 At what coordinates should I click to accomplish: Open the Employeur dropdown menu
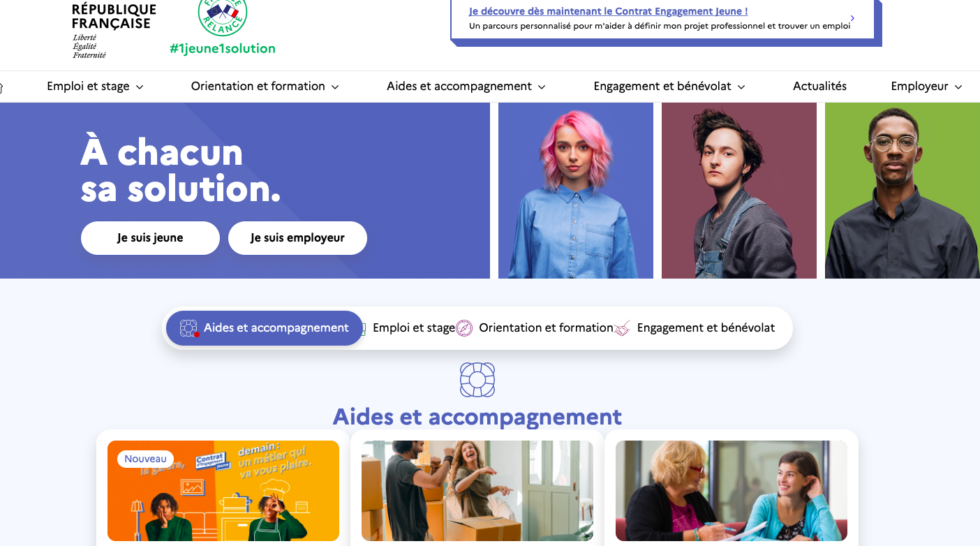(x=926, y=87)
